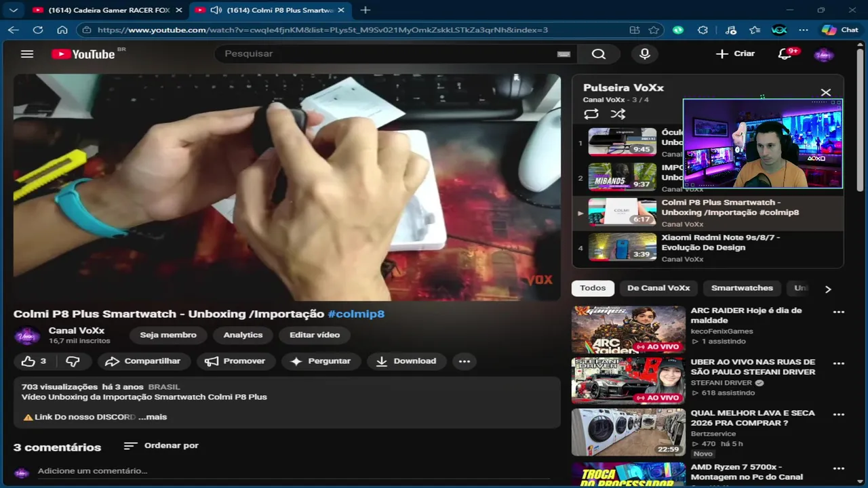The image size is (868, 488).
Task: Open the VOX browser profile icon
Action: (x=779, y=30)
